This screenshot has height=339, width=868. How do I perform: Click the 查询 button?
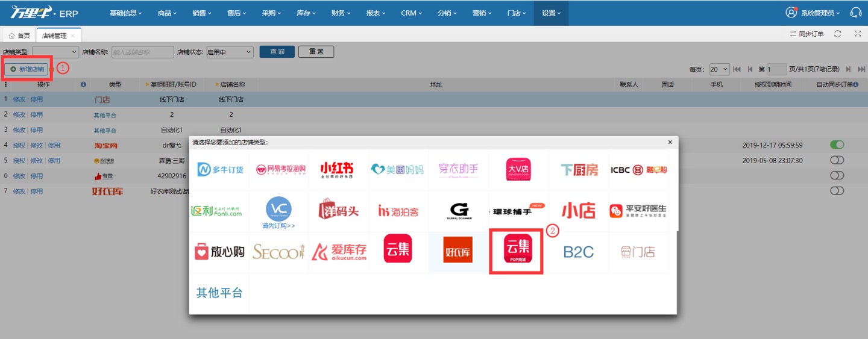tap(277, 52)
